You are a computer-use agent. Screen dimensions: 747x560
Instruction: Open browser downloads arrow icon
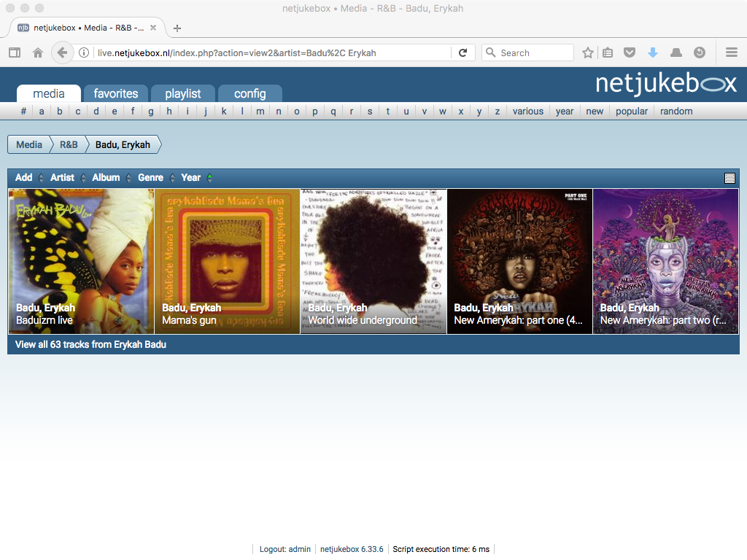[653, 52]
